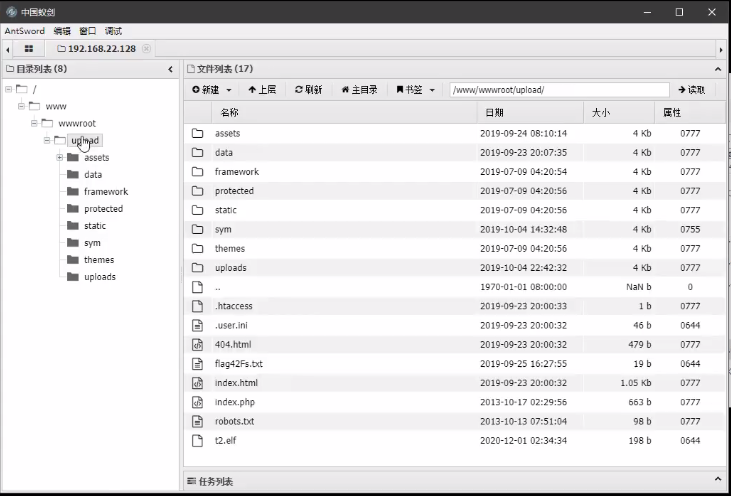Go up a level with 上层
Screen dimensions: 731x496
[x=262, y=89]
